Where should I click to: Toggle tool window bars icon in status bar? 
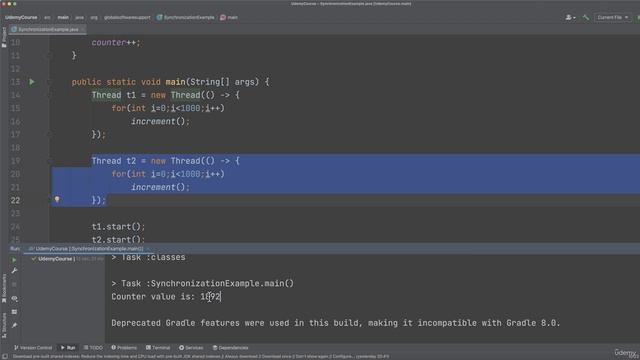tap(5, 356)
